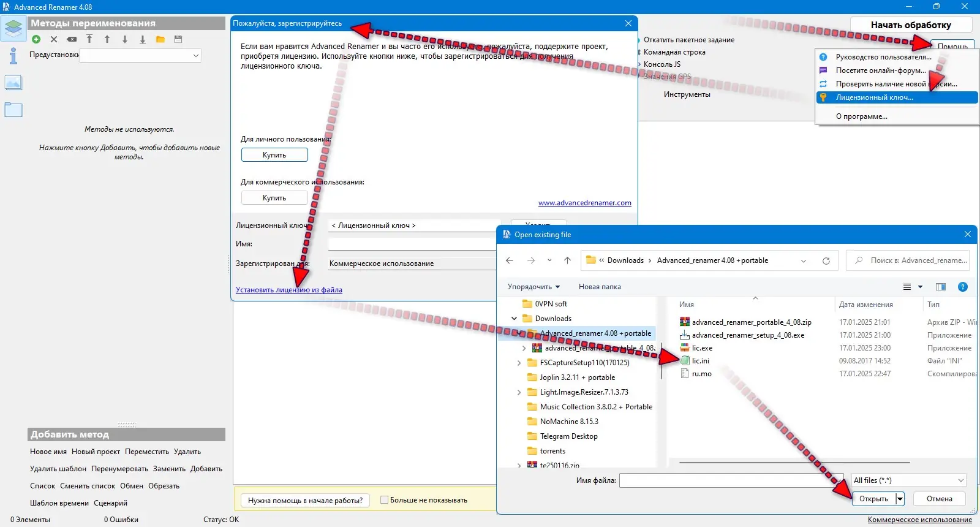Move method up one step arrow

pyautogui.click(x=107, y=39)
